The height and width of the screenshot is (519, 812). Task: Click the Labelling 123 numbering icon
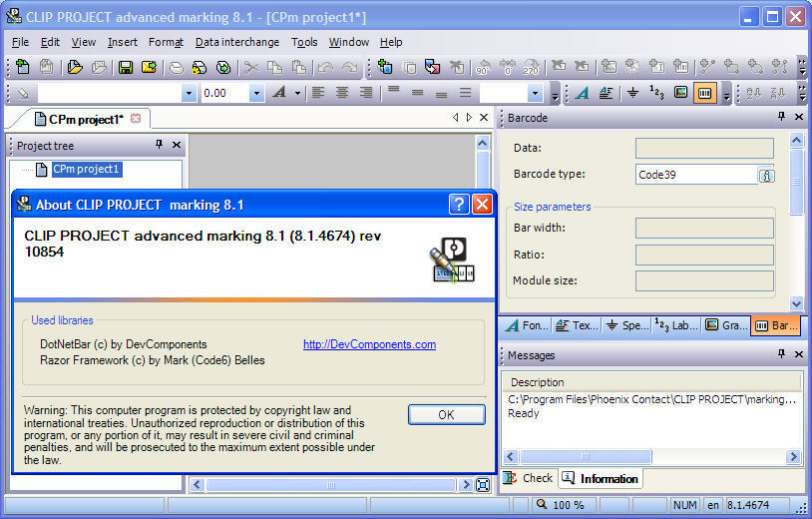(656, 93)
